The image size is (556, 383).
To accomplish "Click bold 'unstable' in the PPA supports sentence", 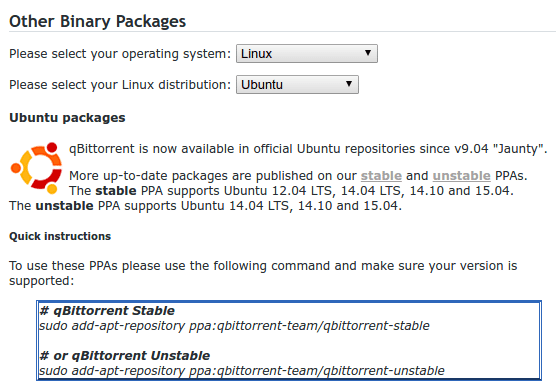I will click(x=65, y=206).
